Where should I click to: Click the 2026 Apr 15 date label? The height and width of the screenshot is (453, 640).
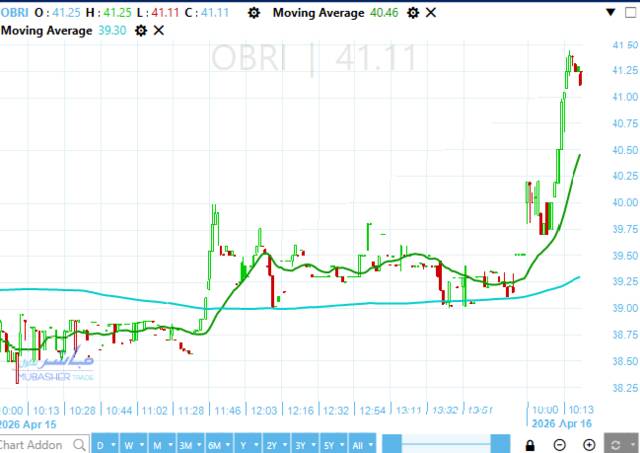(x=28, y=424)
